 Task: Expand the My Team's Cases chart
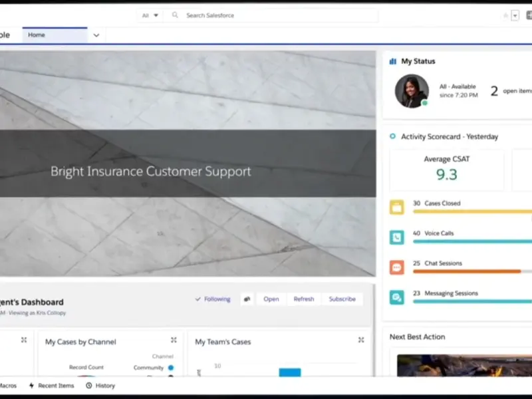361,340
